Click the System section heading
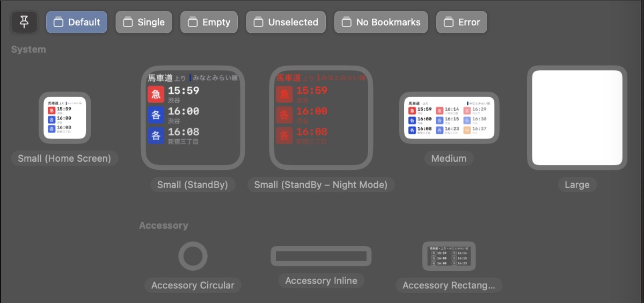The height and width of the screenshot is (303, 644). 28,49
